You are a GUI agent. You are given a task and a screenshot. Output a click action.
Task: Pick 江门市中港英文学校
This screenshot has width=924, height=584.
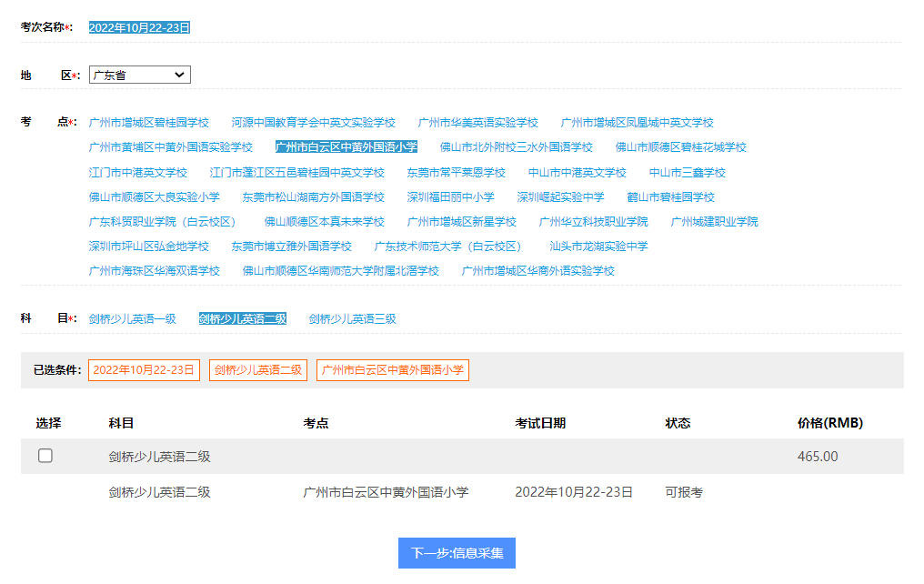pos(138,173)
